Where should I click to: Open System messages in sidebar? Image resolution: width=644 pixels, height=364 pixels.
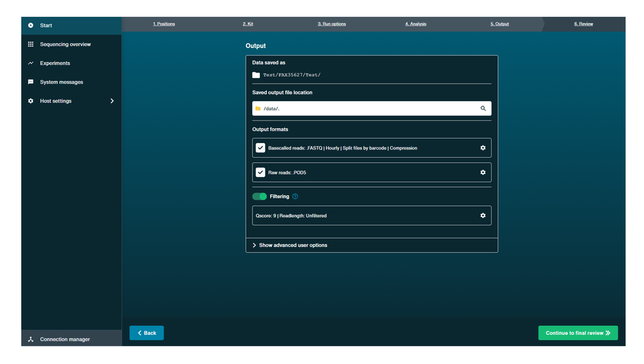pos(71,82)
